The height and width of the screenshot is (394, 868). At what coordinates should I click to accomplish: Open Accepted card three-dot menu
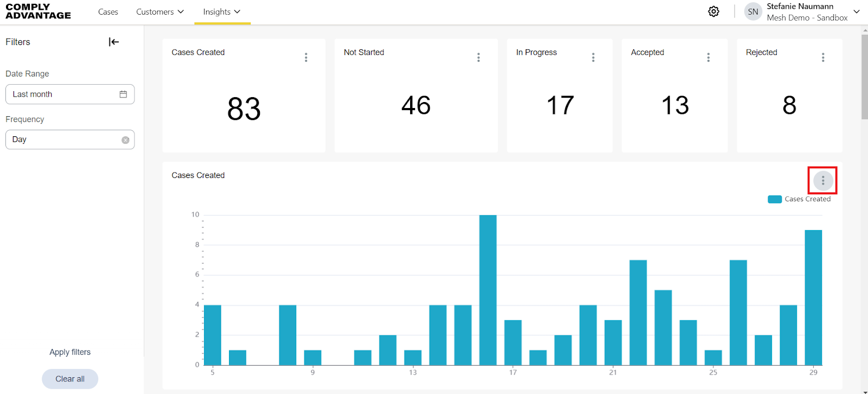(709, 58)
